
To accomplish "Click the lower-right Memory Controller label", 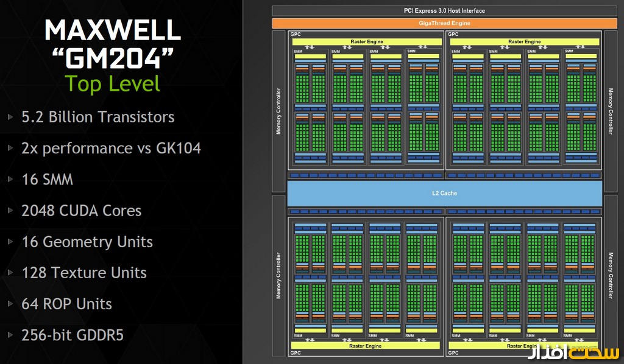I will click(x=611, y=275).
